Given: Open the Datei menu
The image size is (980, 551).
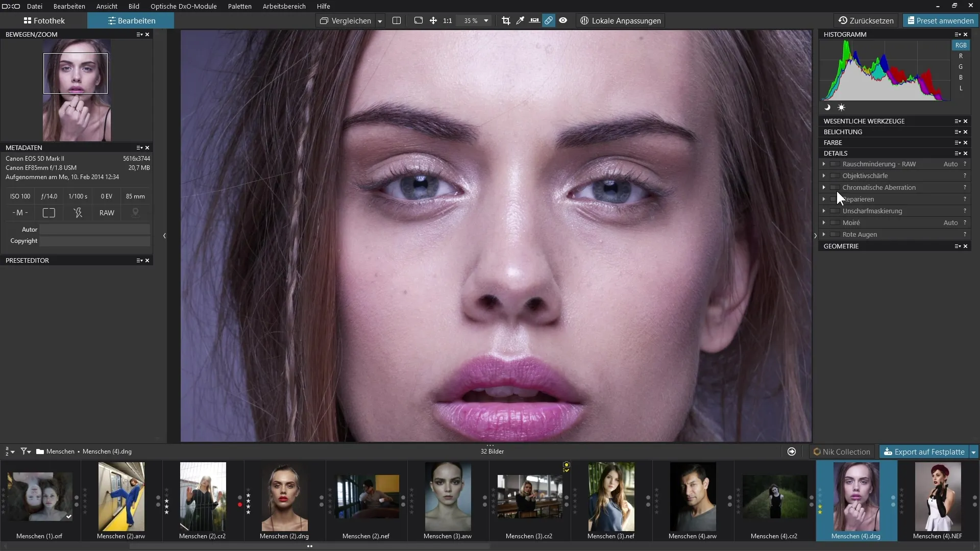Looking at the screenshot, I should pyautogui.click(x=35, y=6).
